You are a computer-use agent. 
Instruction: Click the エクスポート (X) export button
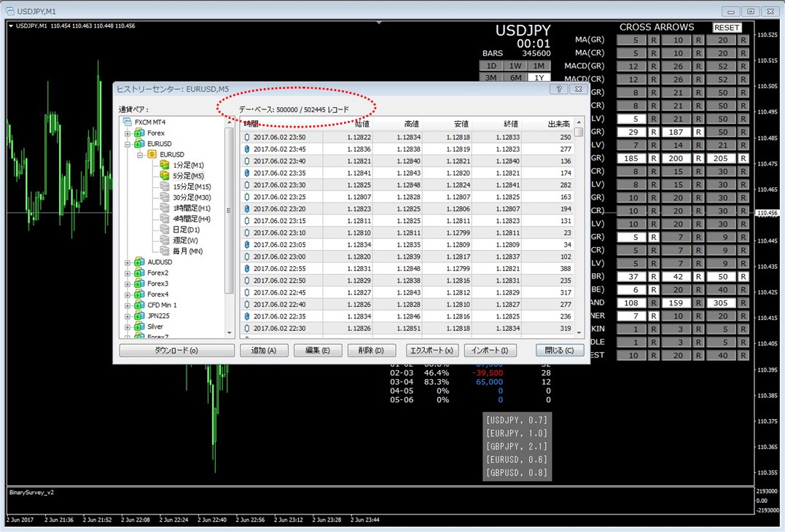coord(432,351)
